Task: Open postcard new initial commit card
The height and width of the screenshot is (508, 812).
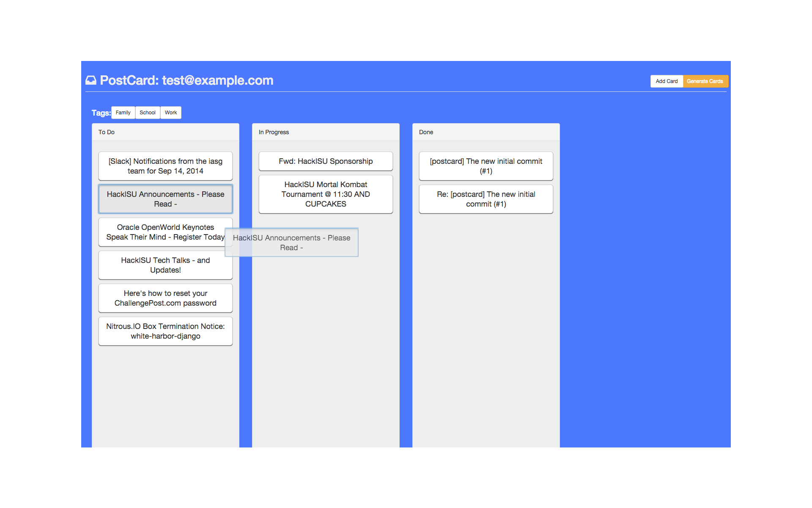Action: (x=486, y=166)
